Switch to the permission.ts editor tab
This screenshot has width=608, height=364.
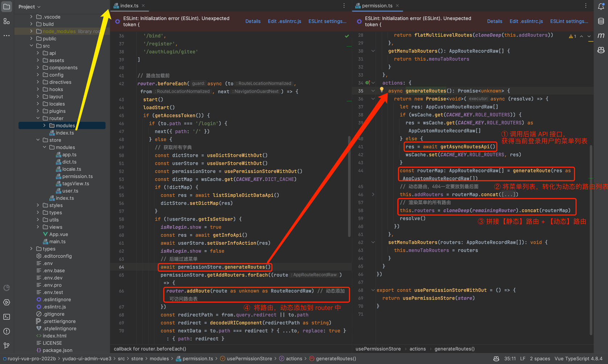coord(377,5)
